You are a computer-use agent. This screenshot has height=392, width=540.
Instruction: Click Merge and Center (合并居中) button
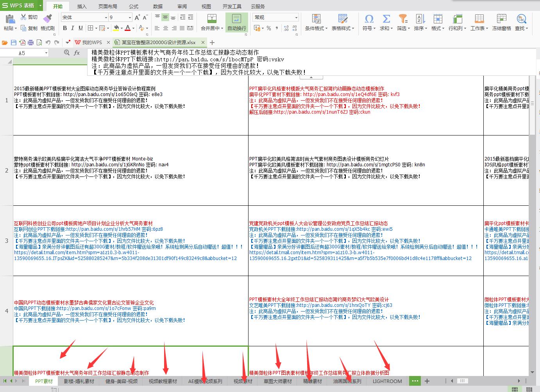coord(212,22)
